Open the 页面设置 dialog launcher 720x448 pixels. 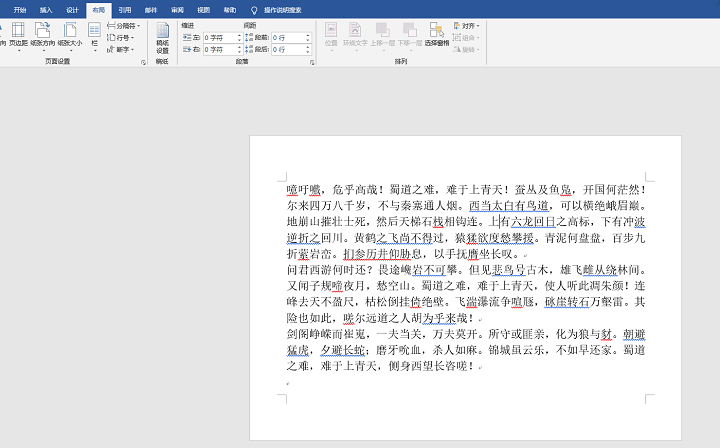[143, 62]
